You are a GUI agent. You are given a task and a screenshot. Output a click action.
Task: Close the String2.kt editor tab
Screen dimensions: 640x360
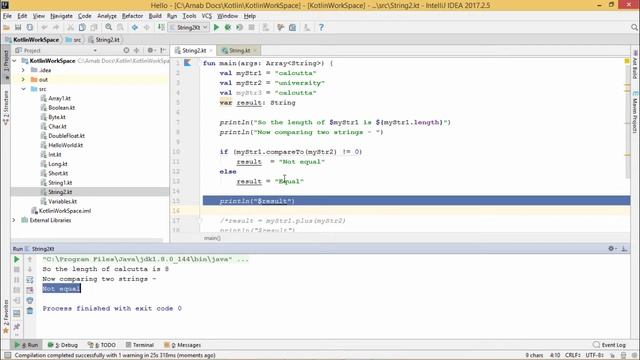pos(211,51)
